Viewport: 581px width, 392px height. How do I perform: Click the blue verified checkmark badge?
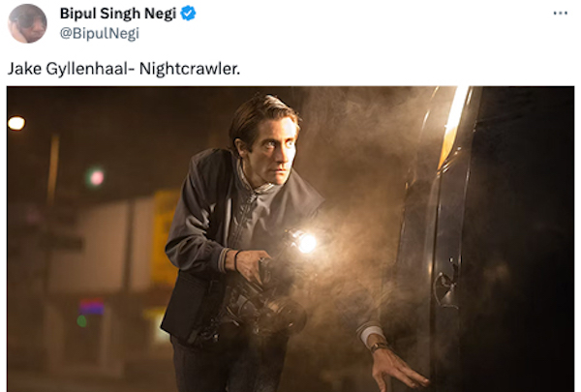(188, 14)
